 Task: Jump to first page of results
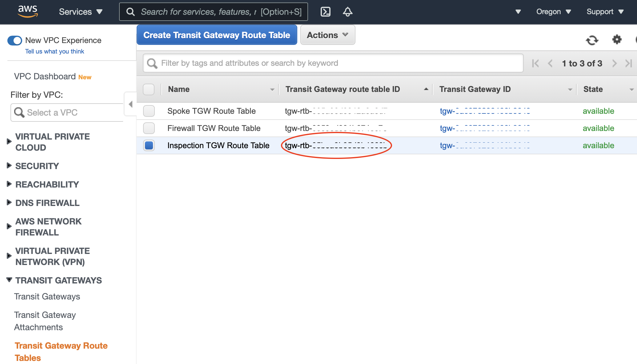pos(535,63)
